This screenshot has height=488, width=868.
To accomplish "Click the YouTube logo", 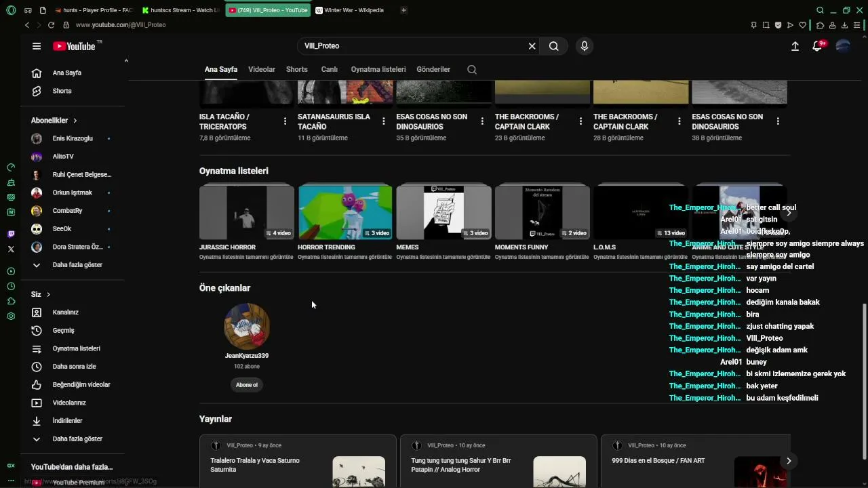I will 74,46.
